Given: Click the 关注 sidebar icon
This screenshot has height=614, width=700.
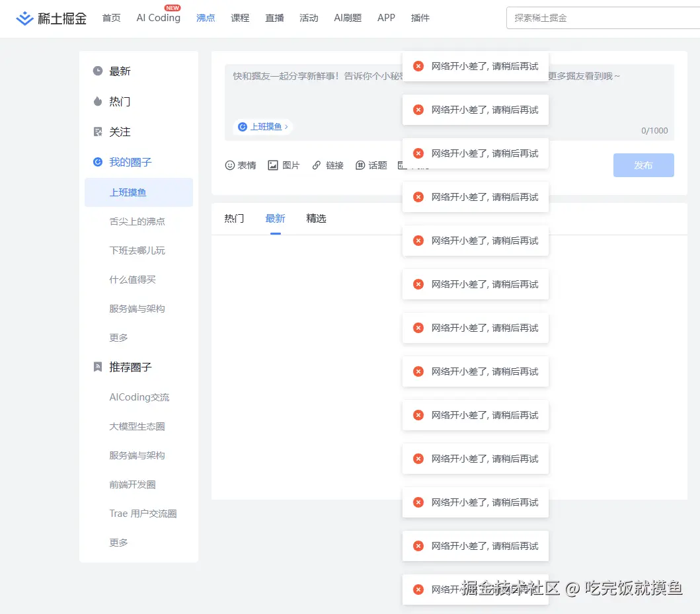Looking at the screenshot, I should click(x=98, y=132).
